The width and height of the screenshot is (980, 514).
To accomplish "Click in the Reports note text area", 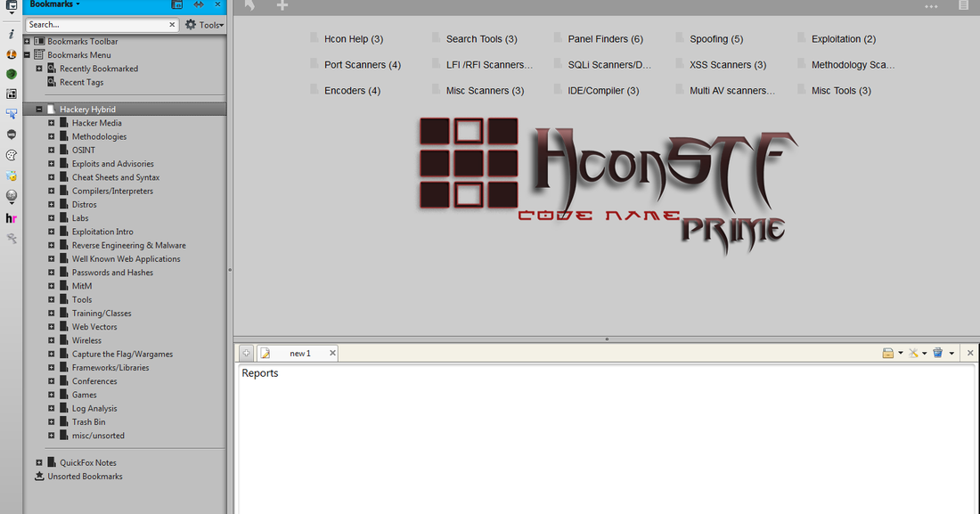I will pos(605,437).
